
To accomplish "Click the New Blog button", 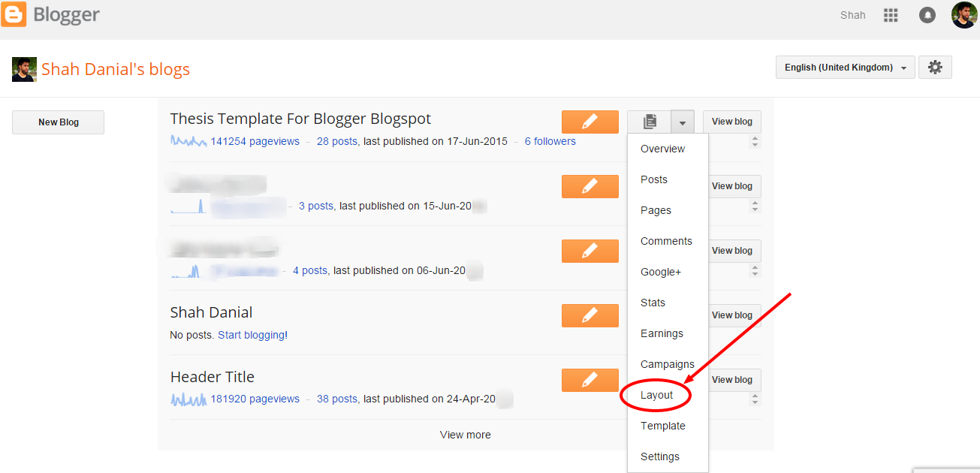I will [x=58, y=122].
